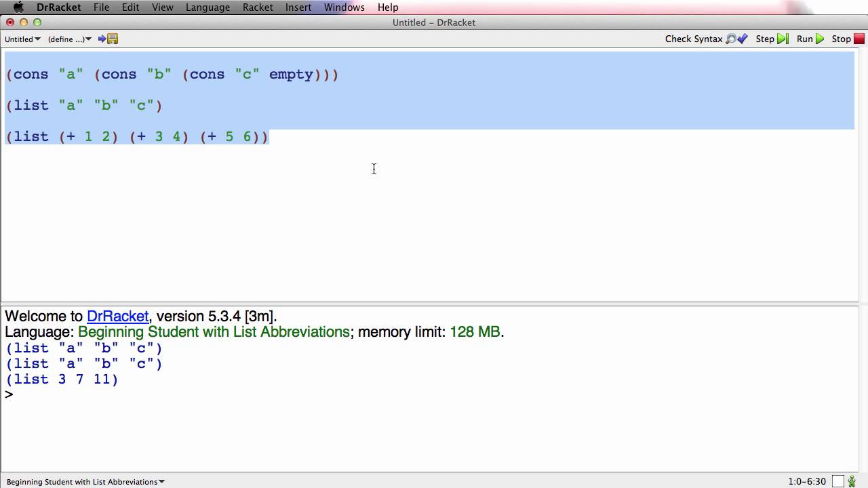Click the 128 MB memory limit text
Viewport: 868px width, 488px height.
475,332
